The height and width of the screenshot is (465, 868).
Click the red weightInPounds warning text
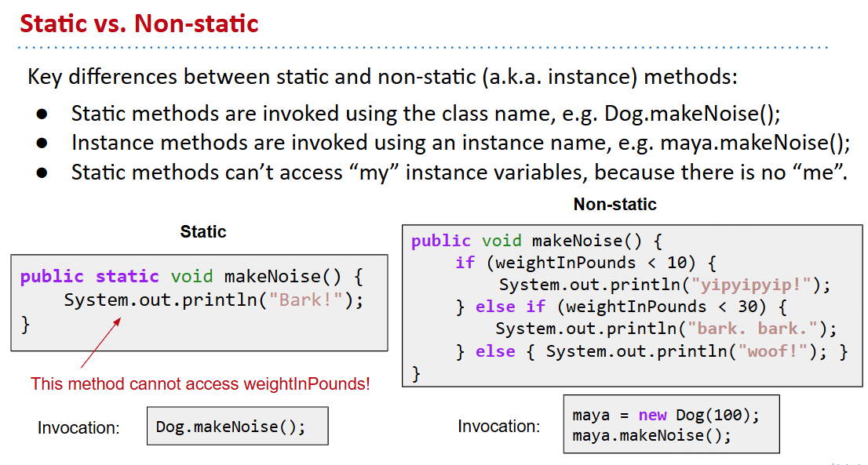(200, 384)
